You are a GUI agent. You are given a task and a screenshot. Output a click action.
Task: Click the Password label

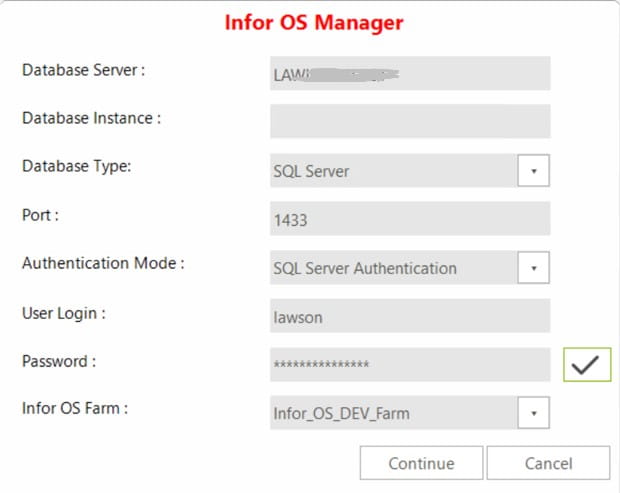pyautogui.click(x=59, y=361)
